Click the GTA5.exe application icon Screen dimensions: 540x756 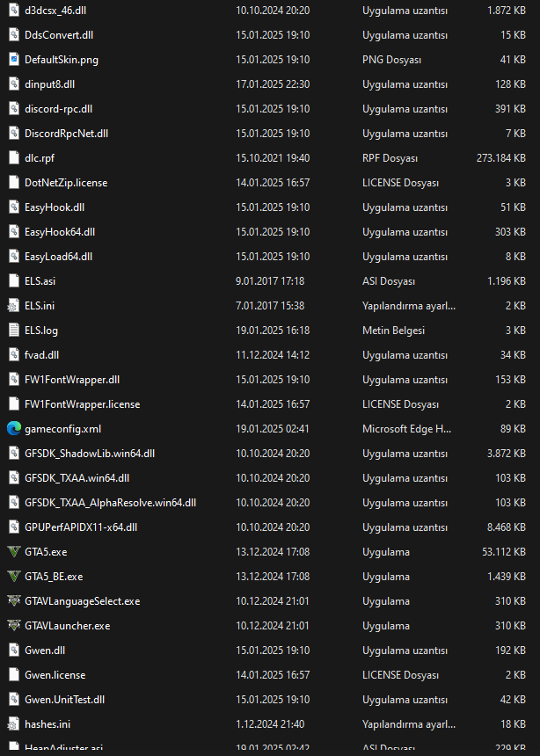pos(13,552)
